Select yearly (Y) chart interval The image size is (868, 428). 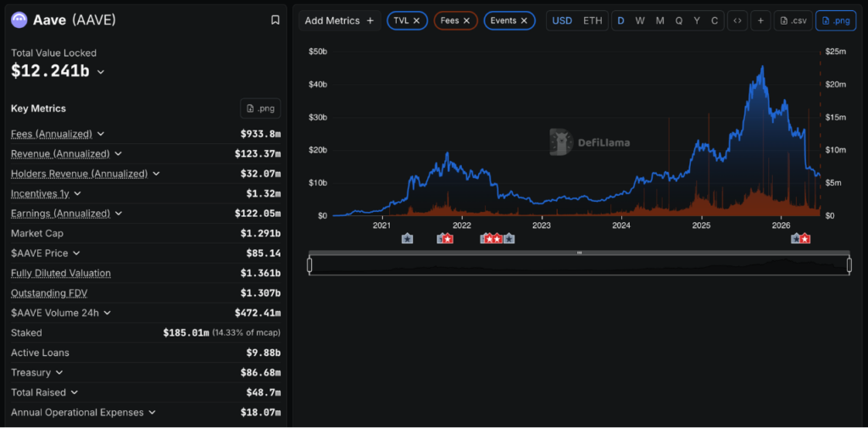coord(697,20)
